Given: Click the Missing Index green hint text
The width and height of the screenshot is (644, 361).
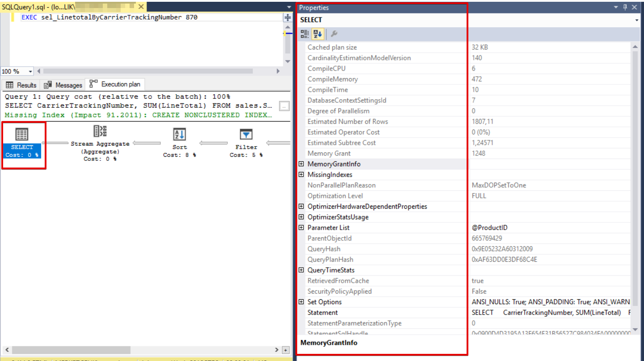Looking at the screenshot, I should tap(139, 115).
